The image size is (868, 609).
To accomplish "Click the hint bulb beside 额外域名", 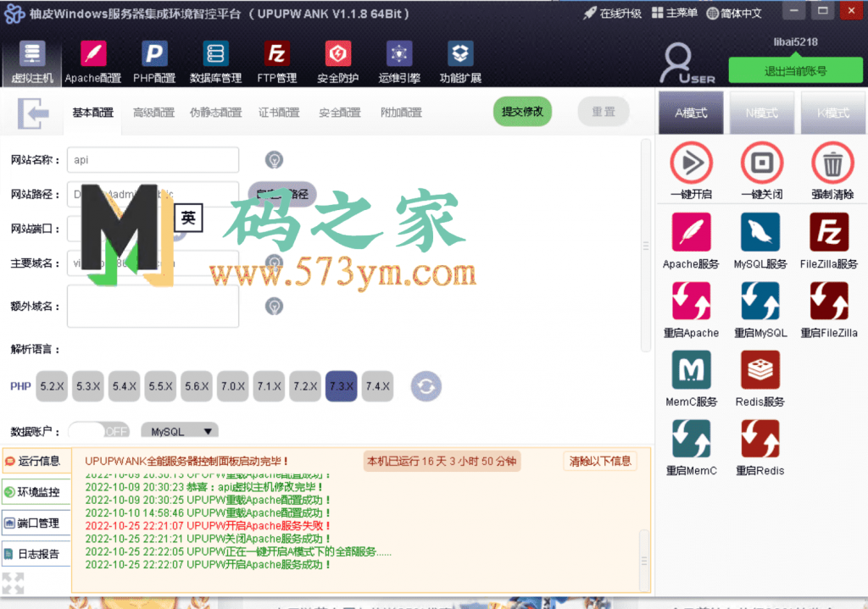I will pyautogui.click(x=274, y=306).
